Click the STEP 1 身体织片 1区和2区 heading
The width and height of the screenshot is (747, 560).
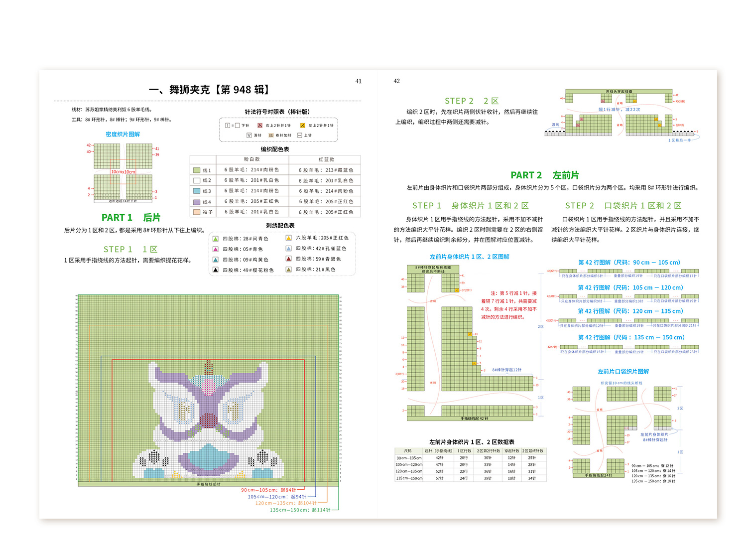pyautogui.click(x=471, y=206)
